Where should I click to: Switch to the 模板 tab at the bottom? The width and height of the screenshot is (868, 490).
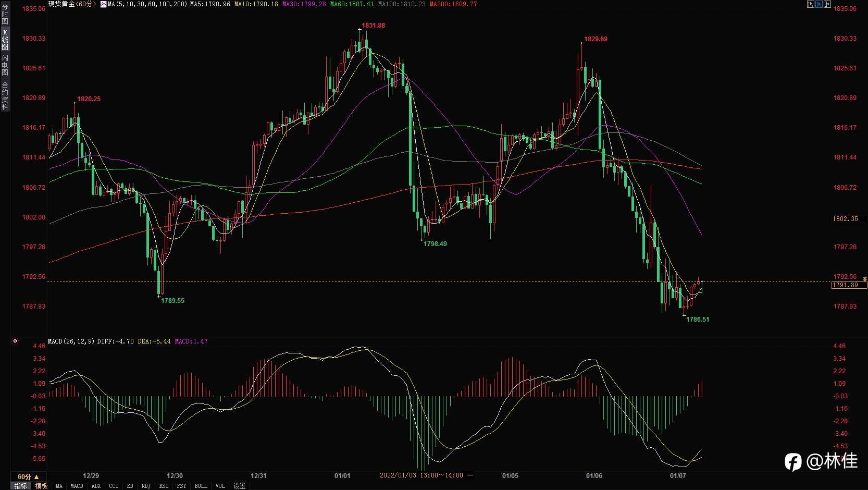tap(42, 486)
